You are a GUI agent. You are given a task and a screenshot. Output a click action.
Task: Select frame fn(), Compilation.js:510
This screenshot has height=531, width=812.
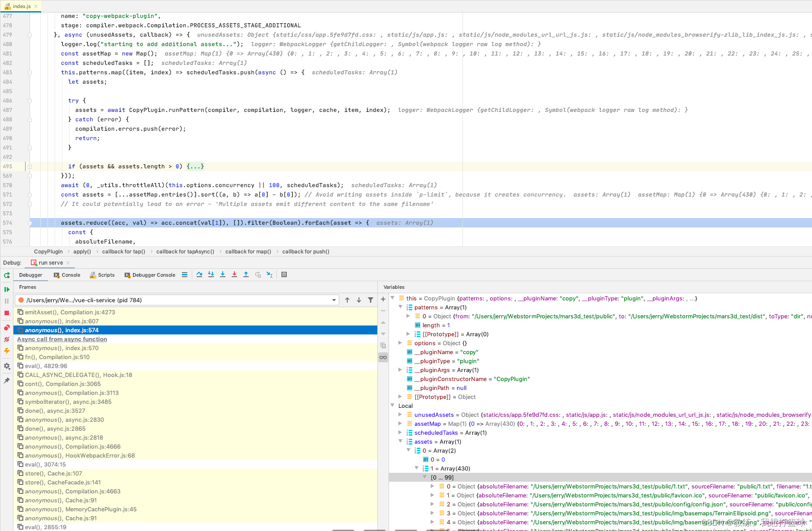[x=195, y=357]
